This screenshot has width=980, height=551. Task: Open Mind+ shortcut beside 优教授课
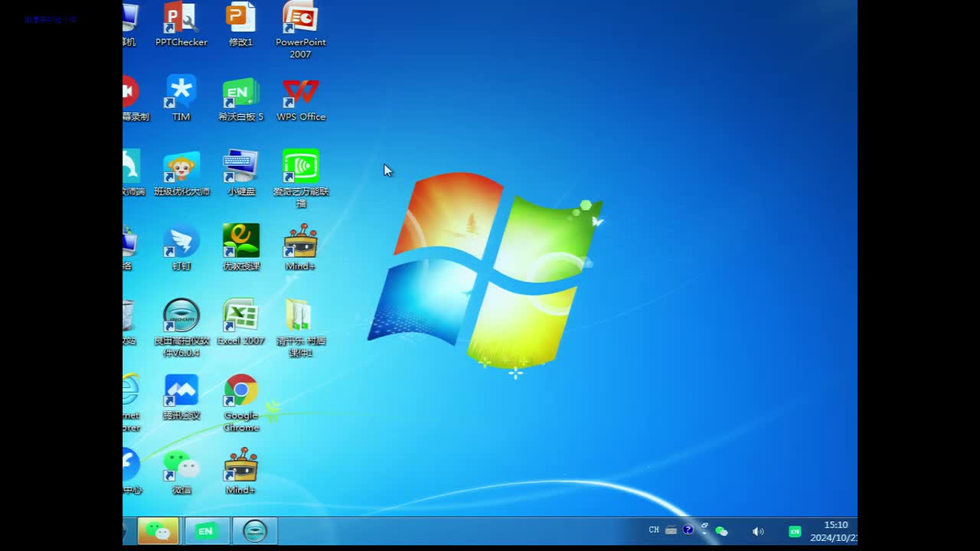[x=300, y=247]
